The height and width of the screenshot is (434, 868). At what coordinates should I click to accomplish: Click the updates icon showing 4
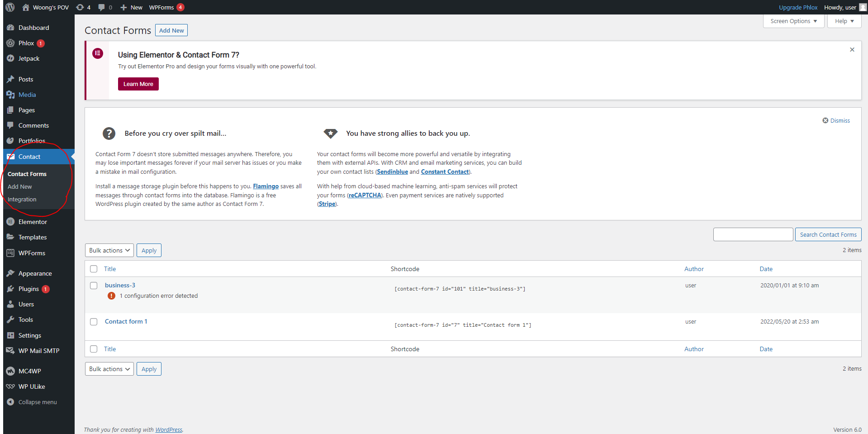[80, 7]
